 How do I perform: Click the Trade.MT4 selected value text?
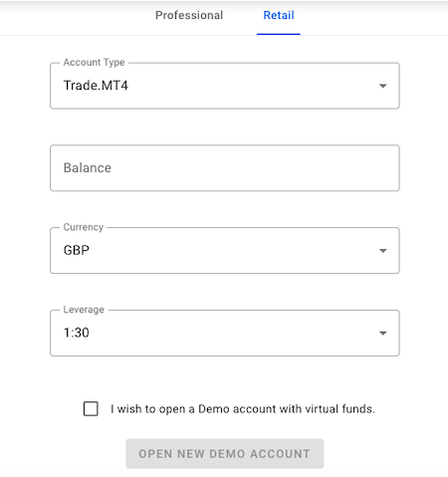click(x=96, y=86)
